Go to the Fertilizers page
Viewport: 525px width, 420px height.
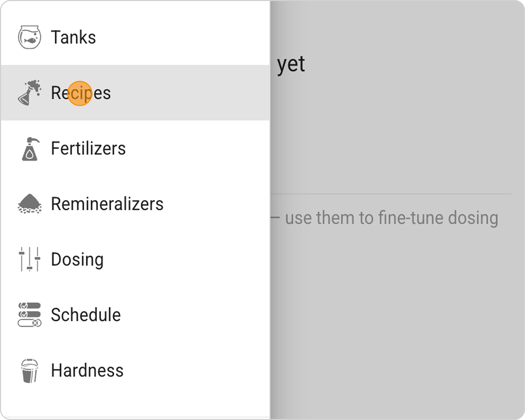pyautogui.click(x=88, y=149)
